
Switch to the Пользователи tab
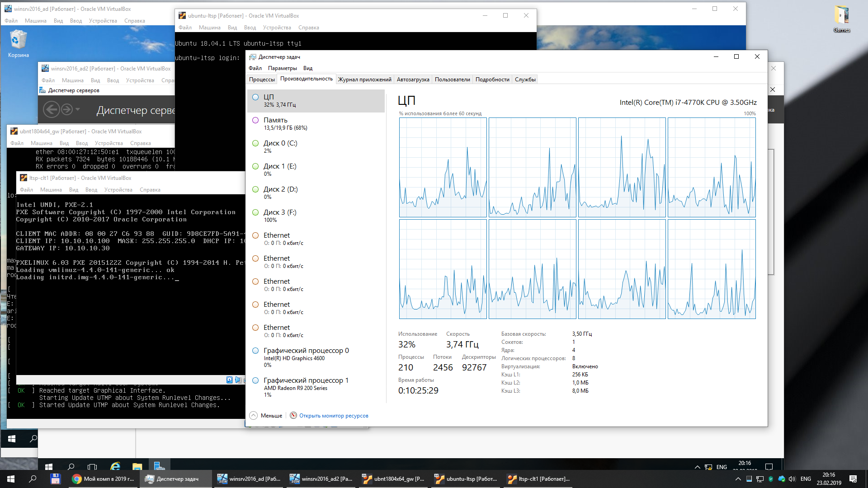coord(453,80)
